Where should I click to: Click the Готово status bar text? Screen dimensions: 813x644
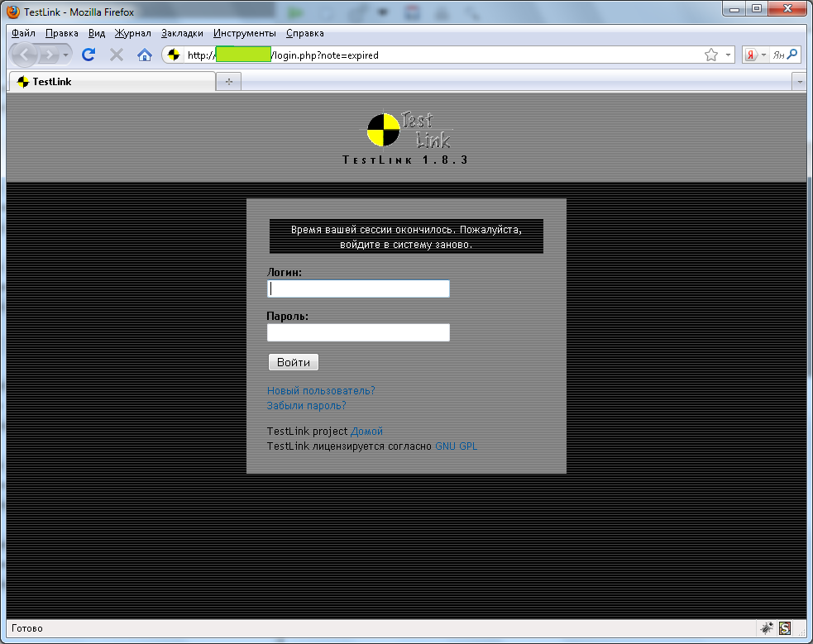(x=27, y=628)
